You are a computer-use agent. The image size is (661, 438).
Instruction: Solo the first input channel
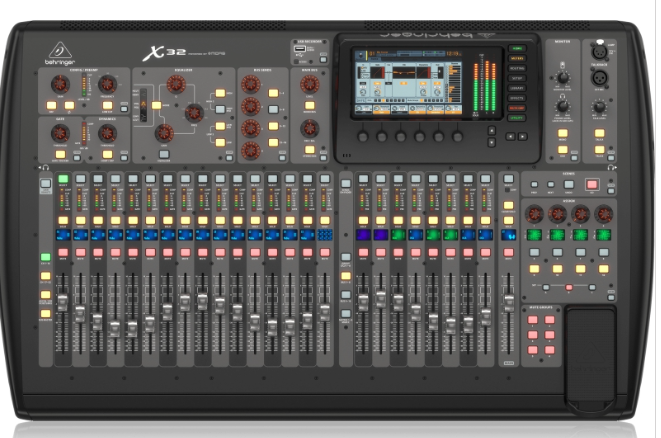pyautogui.click(x=63, y=220)
